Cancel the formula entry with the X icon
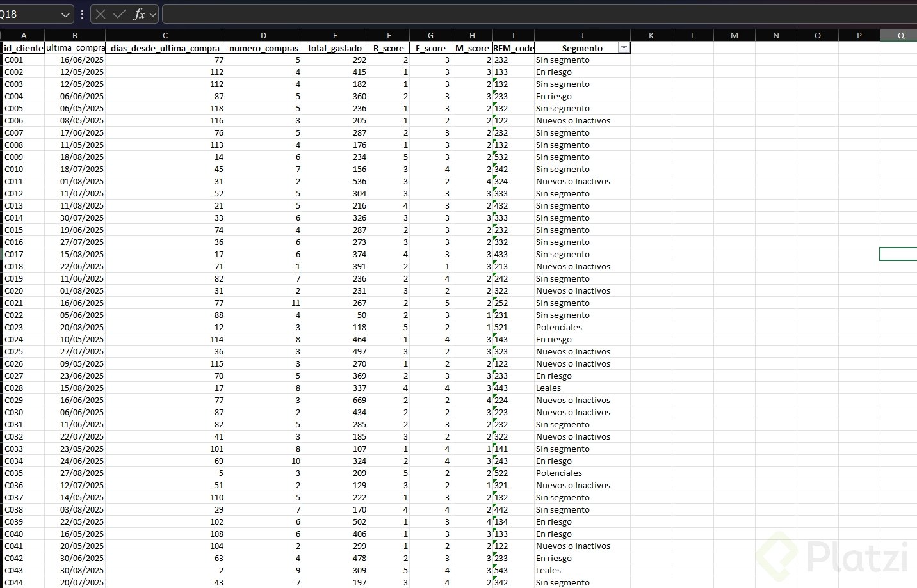Screen dimensions: 917x588 coord(101,14)
